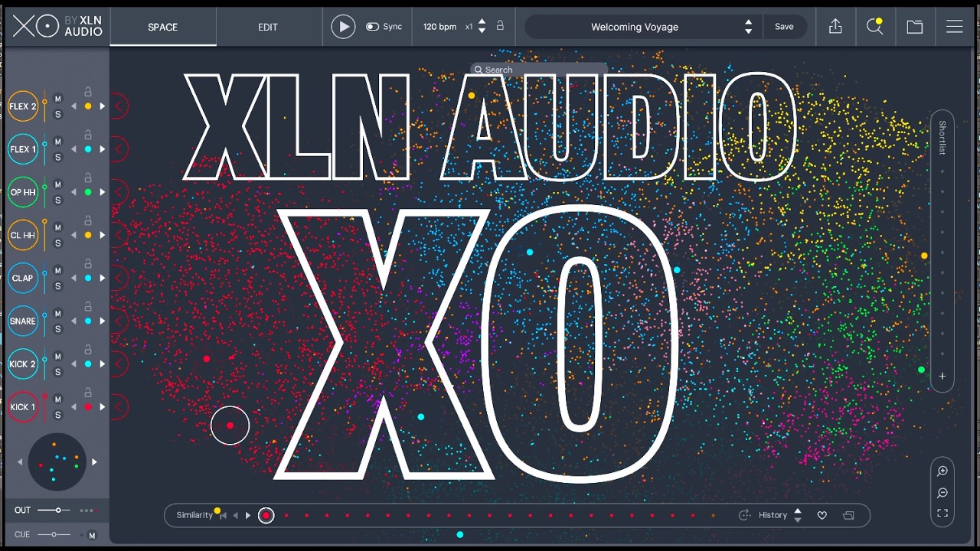The width and height of the screenshot is (980, 551).
Task: Mute the KICK 2 channel
Action: coord(57,357)
